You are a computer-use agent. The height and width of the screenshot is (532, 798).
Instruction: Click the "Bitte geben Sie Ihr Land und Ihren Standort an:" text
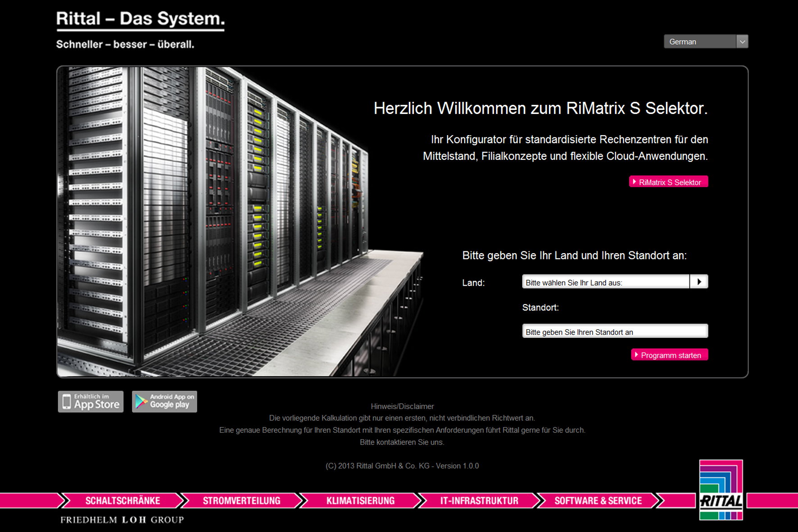575,256
